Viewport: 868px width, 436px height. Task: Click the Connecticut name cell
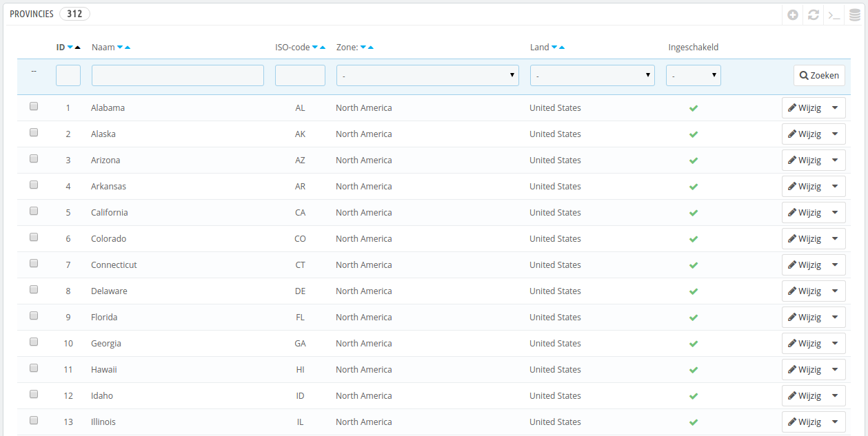point(114,265)
